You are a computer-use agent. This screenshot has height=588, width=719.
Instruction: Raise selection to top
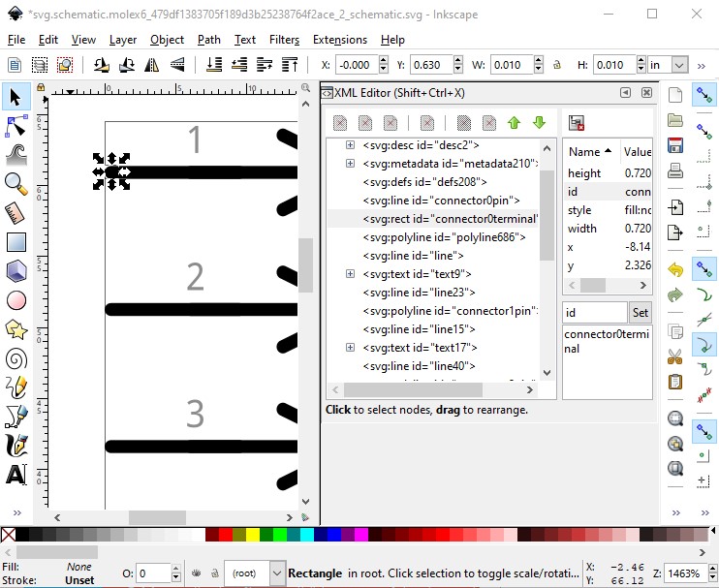click(x=290, y=65)
